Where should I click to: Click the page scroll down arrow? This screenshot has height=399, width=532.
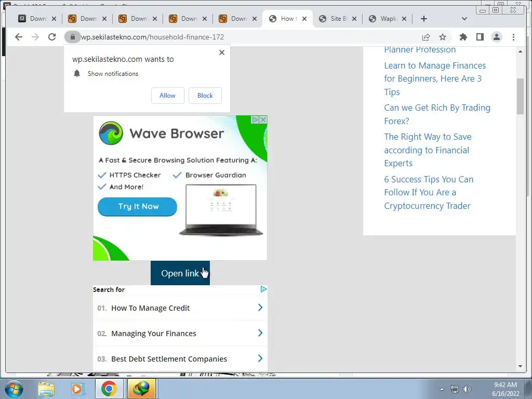[x=520, y=366]
